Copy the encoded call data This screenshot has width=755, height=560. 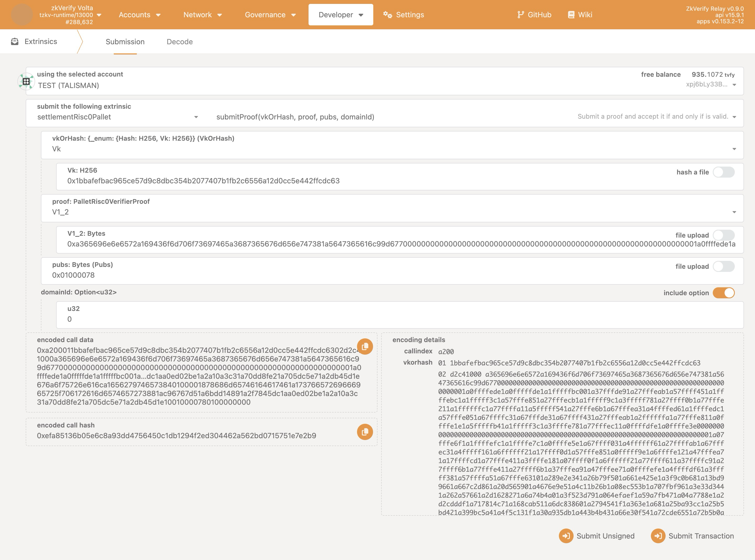click(365, 347)
